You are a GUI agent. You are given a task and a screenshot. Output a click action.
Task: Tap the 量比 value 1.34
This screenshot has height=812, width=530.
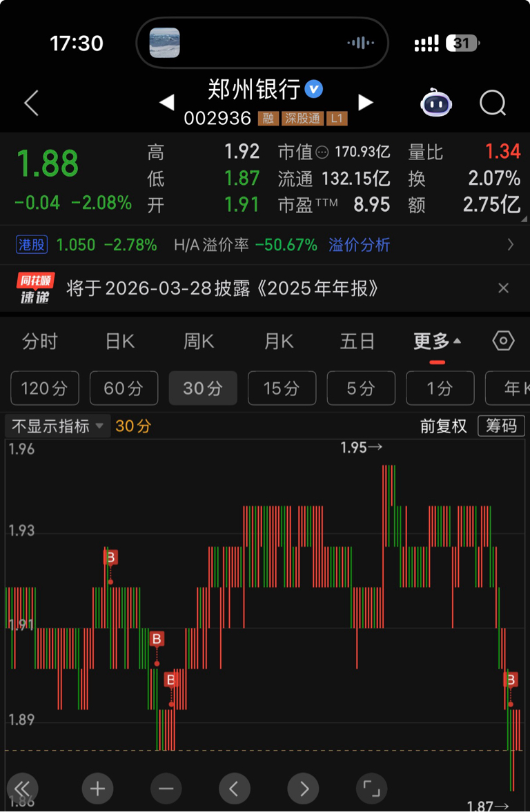click(502, 152)
